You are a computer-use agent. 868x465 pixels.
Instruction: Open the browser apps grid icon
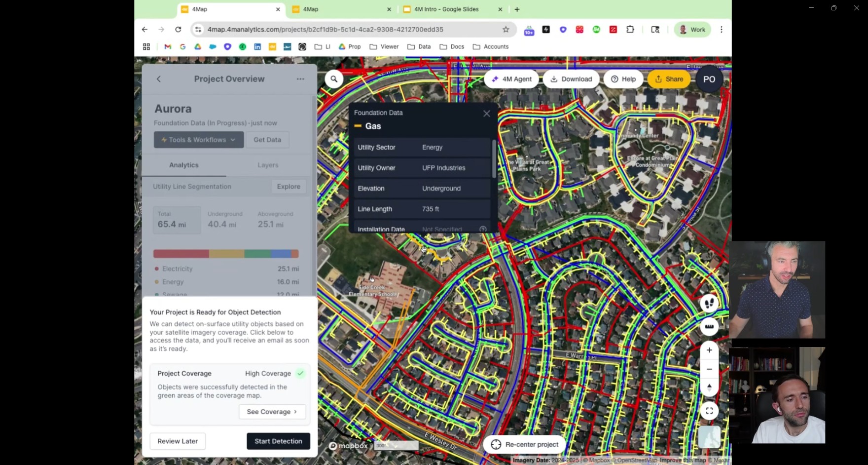point(146,47)
